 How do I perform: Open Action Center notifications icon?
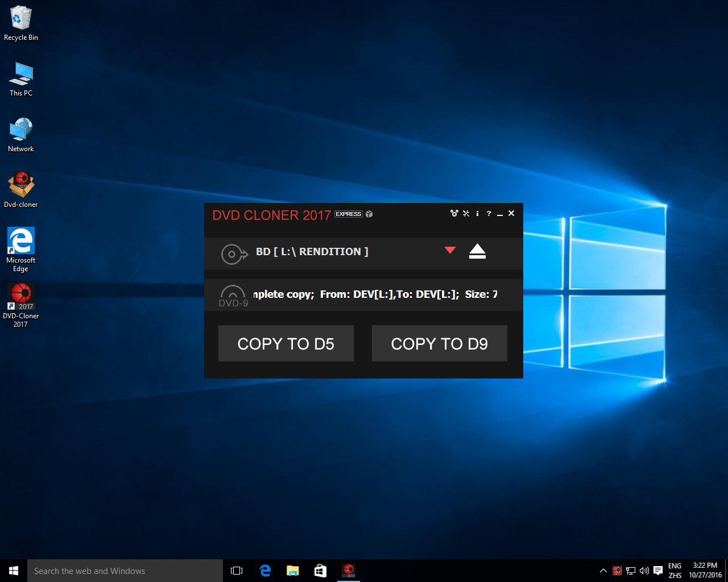(x=658, y=571)
